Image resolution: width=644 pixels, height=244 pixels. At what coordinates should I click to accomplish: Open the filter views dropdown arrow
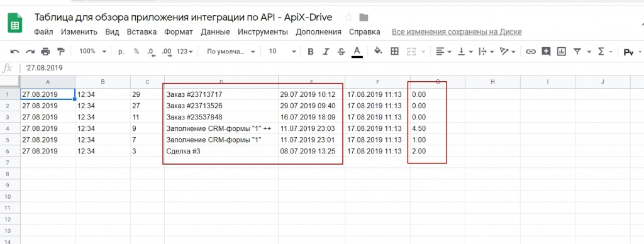click(x=589, y=52)
